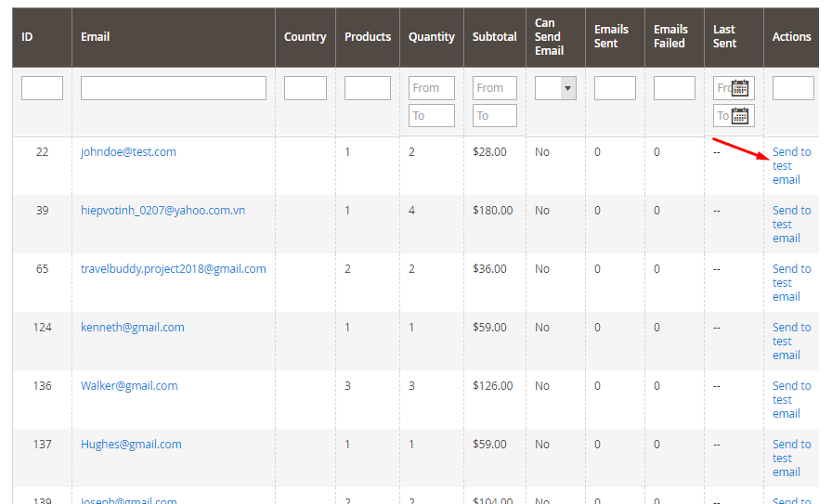Screen dimensions: 832x504
Task: Click 'Send to test email' for Hughes@gmail.com
Action: [x=790, y=459]
